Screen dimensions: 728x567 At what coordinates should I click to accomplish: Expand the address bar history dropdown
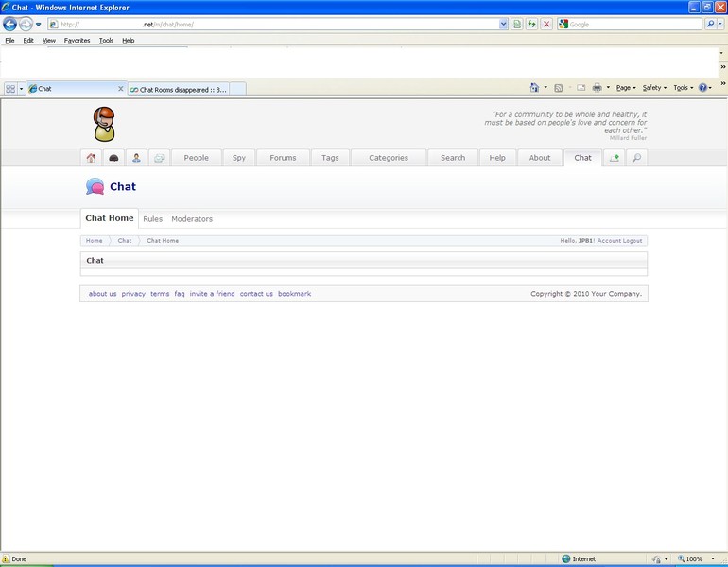point(503,25)
